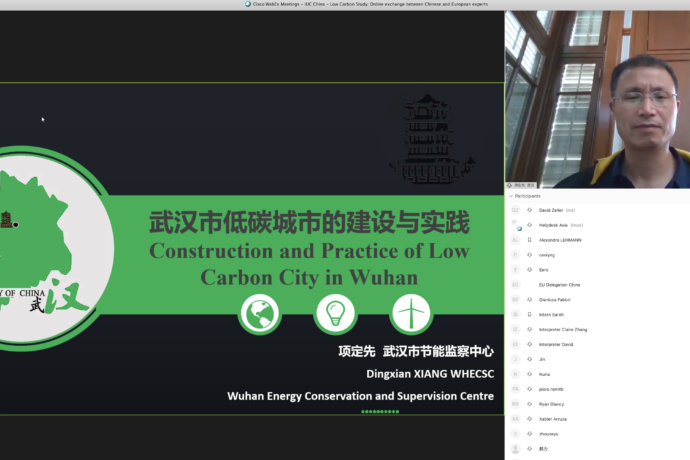Collapse the Participants panel chevron
The width and height of the screenshot is (690, 460).
click(x=511, y=196)
